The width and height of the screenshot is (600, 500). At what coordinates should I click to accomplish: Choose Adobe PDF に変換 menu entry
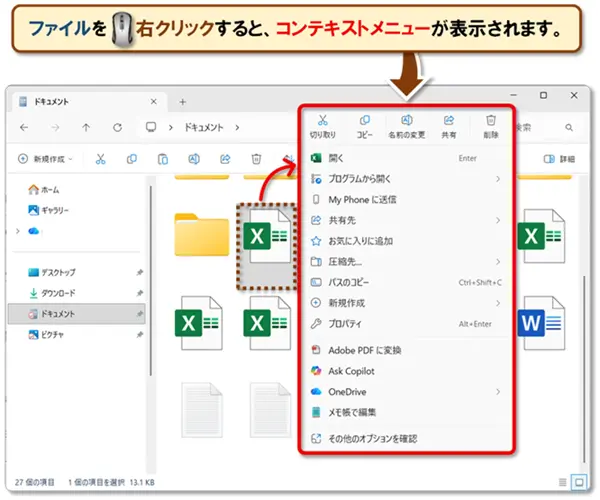pyautogui.click(x=406, y=350)
